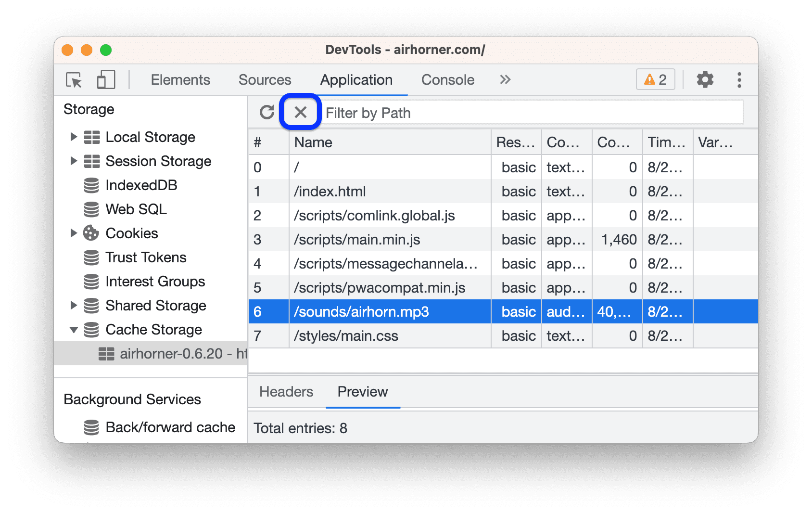Clear the filter using the X icon
This screenshot has width=812, height=514.
point(300,112)
